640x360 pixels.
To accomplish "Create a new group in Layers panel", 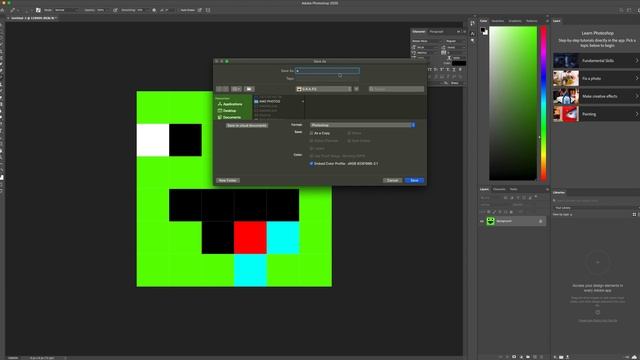I will (528, 357).
